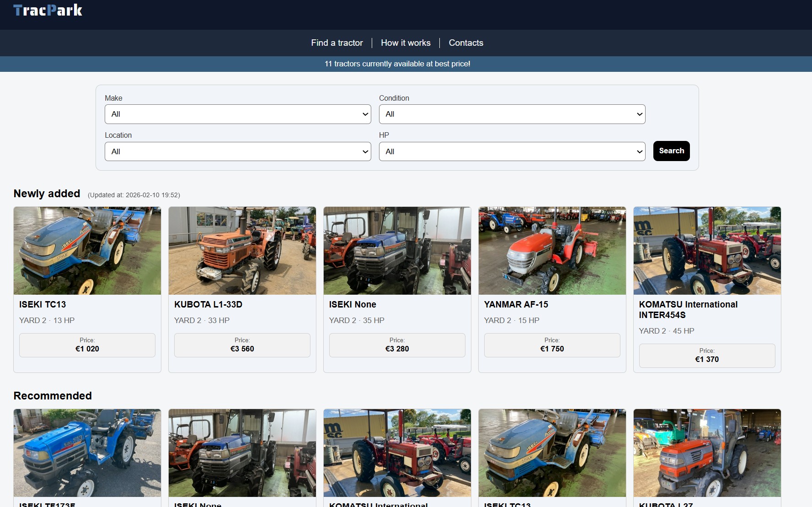This screenshot has height=507, width=812.
Task: Open the ISEKI TC13 newly added photo
Action: [x=87, y=251]
